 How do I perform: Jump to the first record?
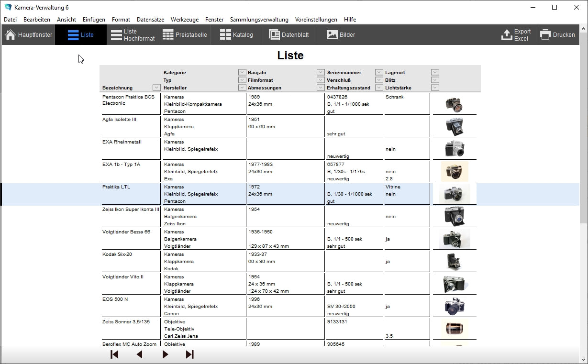coord(114,354)
